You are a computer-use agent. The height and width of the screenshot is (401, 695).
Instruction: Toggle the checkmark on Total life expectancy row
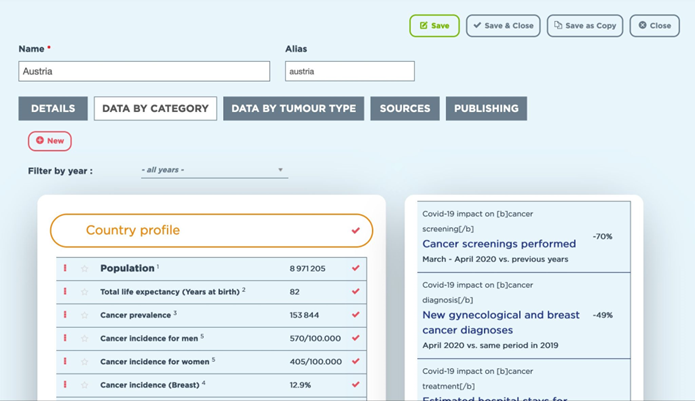[355, 292]
